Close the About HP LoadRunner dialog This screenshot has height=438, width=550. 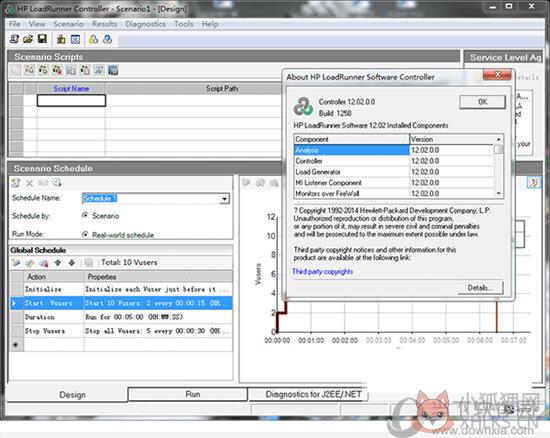pos(497,74)
